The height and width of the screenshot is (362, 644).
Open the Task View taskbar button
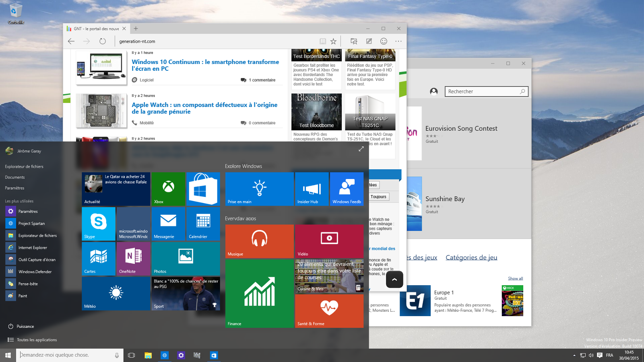point(131,355)
